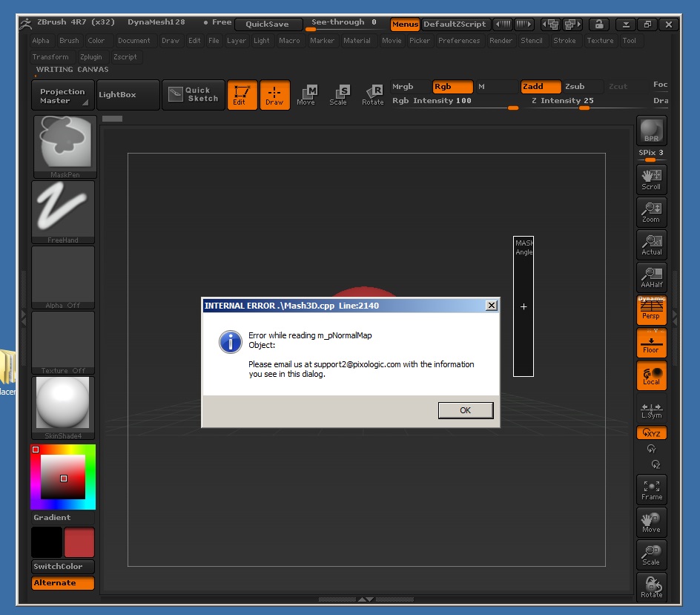Click DefaultZScript button
Screen dimensions: 700x615
(x=455, y=24)
